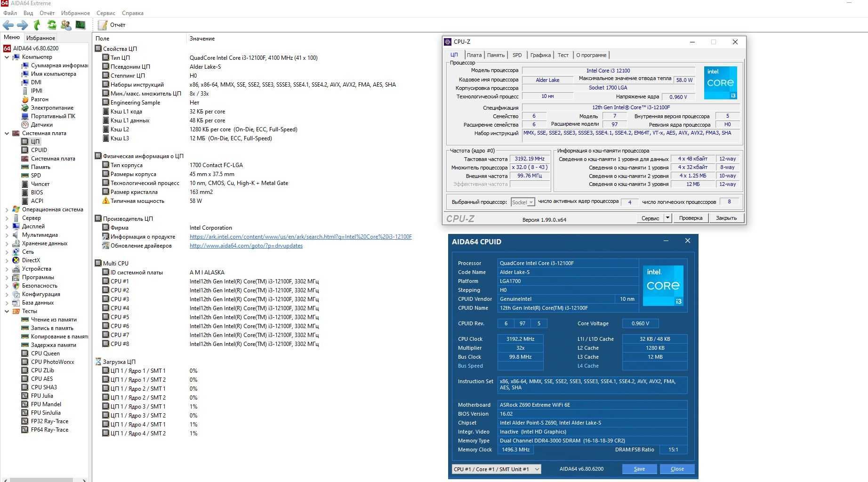
Task: Collapse the Тесты tree node
Action: pyautogui.click(x=7, y=311)
